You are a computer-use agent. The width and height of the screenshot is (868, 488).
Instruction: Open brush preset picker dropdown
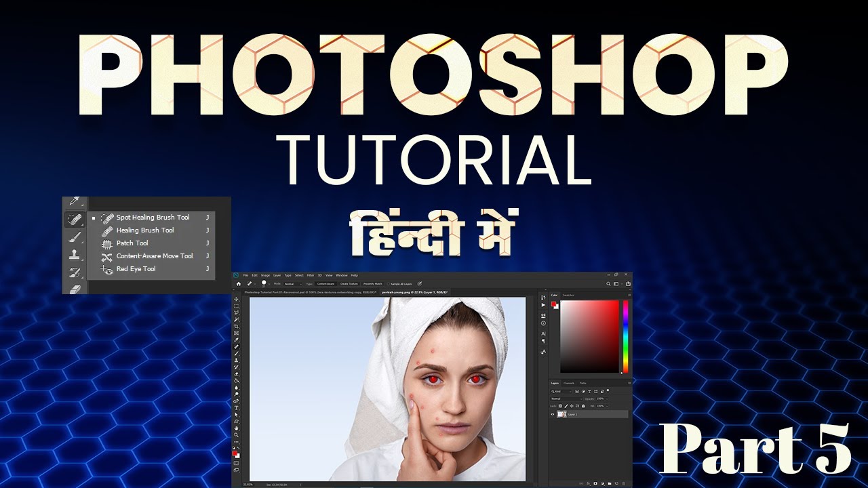(x=269, y=284)
